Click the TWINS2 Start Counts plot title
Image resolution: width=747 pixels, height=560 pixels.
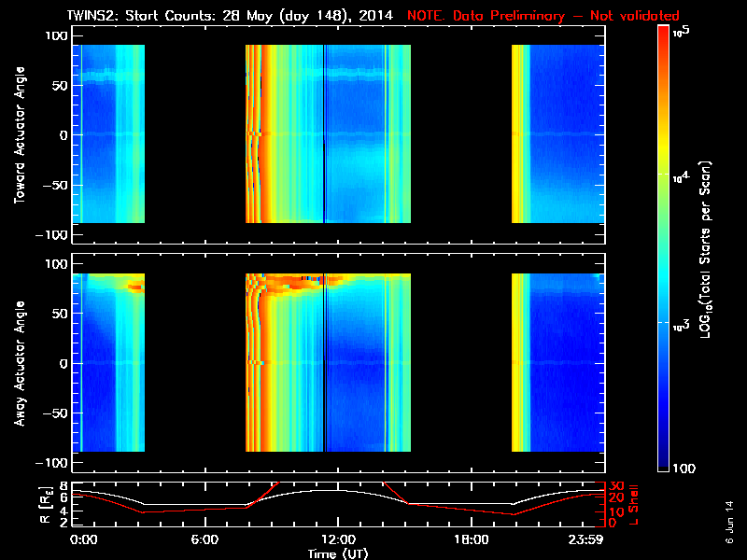[230, 16]
